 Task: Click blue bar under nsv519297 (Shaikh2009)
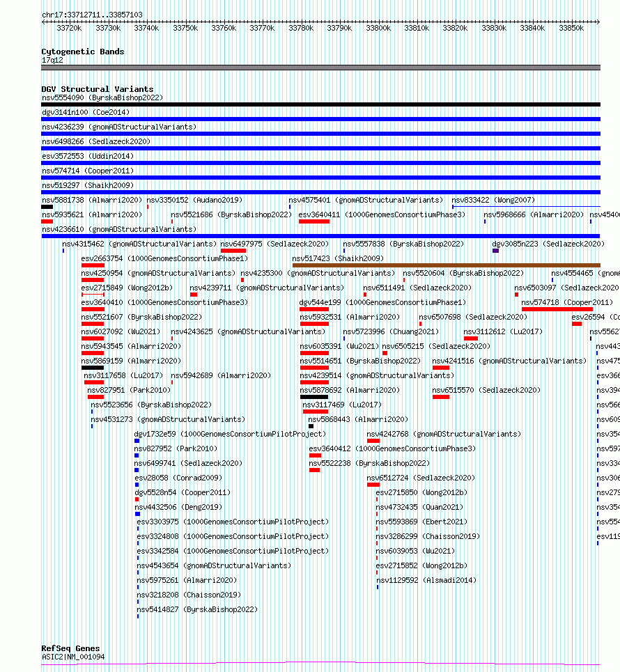coord(320,192)
